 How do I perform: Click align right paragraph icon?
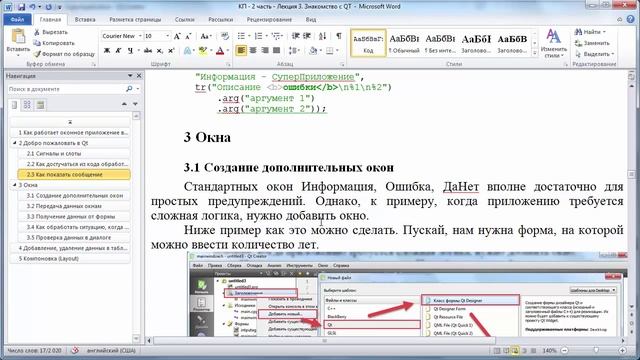point(265,50)
